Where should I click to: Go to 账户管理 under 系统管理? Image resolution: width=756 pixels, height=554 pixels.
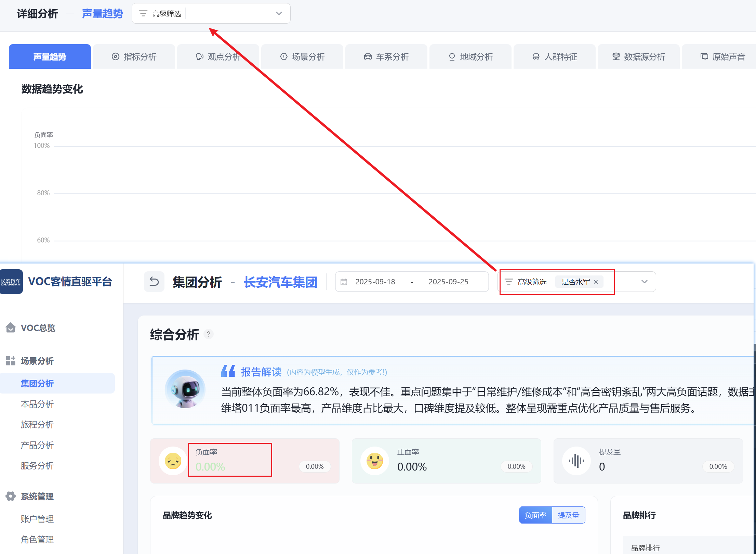(x=37, y=519)
